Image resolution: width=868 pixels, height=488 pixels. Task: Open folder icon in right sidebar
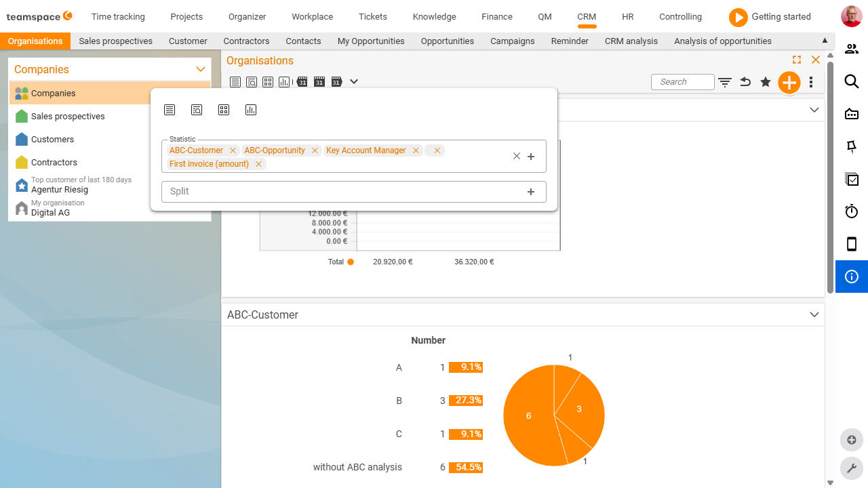852,114
